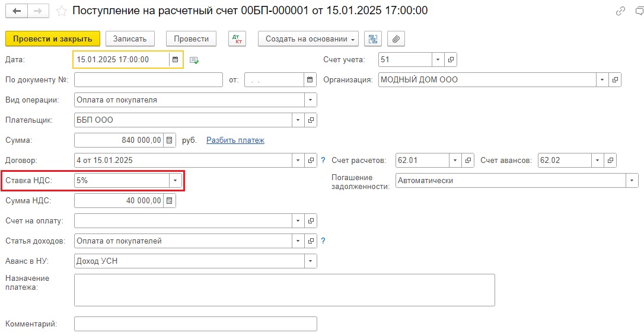Open the Плательщик ББП ООО card button
The height and width of the screenshot is (336, 644).
tap(311, 120)
